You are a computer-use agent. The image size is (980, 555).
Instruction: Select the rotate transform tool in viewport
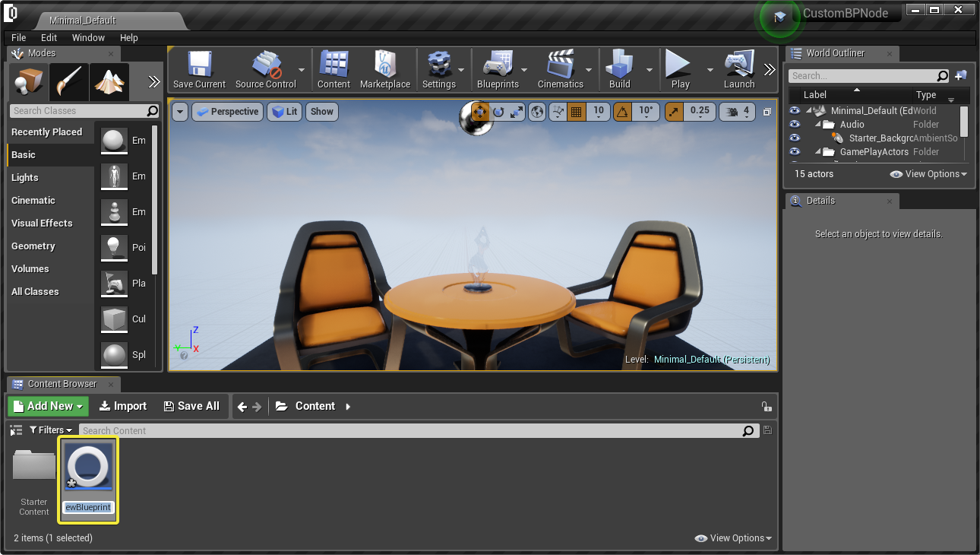pos(498,112)
